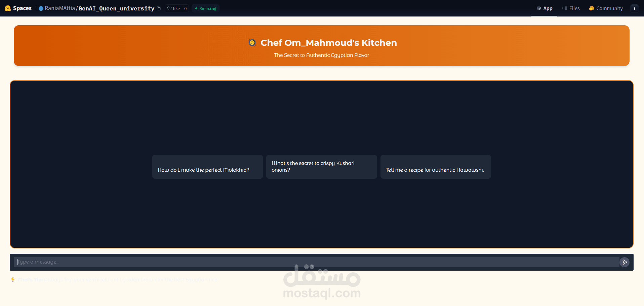The height and width of the screenshot is (306, 644).
Task: Switch to the Files tab
Action: click(574, 8)
